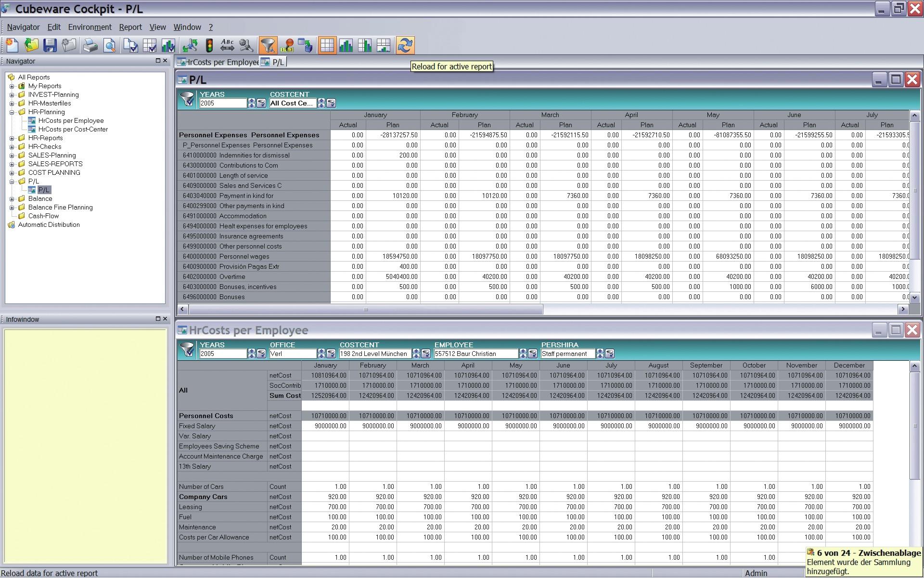The height and width of the screenshot is (578, 924).
Task: Click the Save floppy disk toolbar icon
Action: pyautogui.click(x=50, y=45)
